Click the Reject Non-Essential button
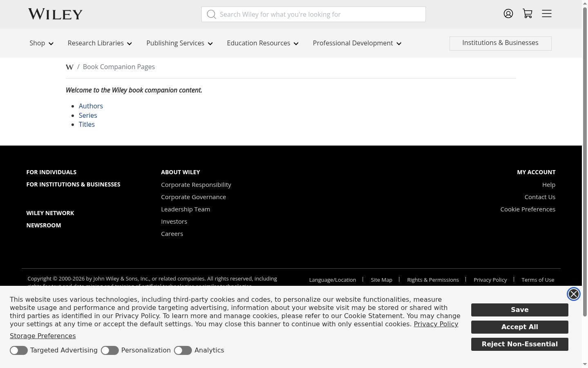Viewport: 588px width, 368px height. pos(520,344)
